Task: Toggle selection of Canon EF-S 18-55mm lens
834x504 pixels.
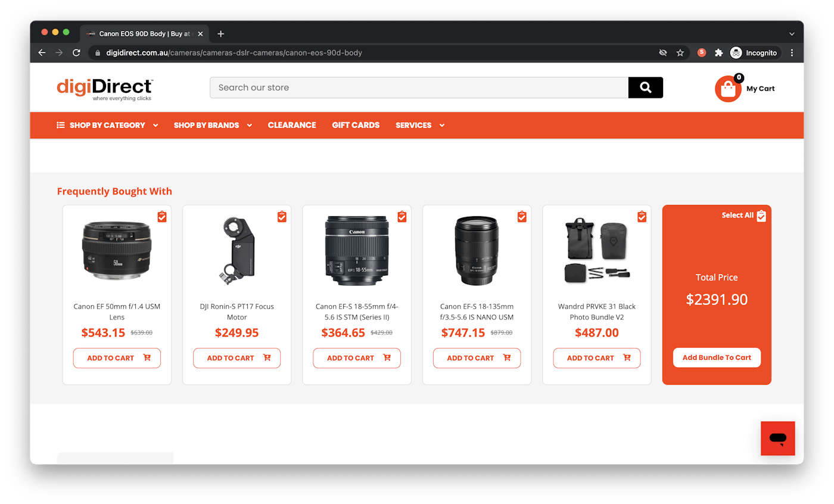Action: 402,216
